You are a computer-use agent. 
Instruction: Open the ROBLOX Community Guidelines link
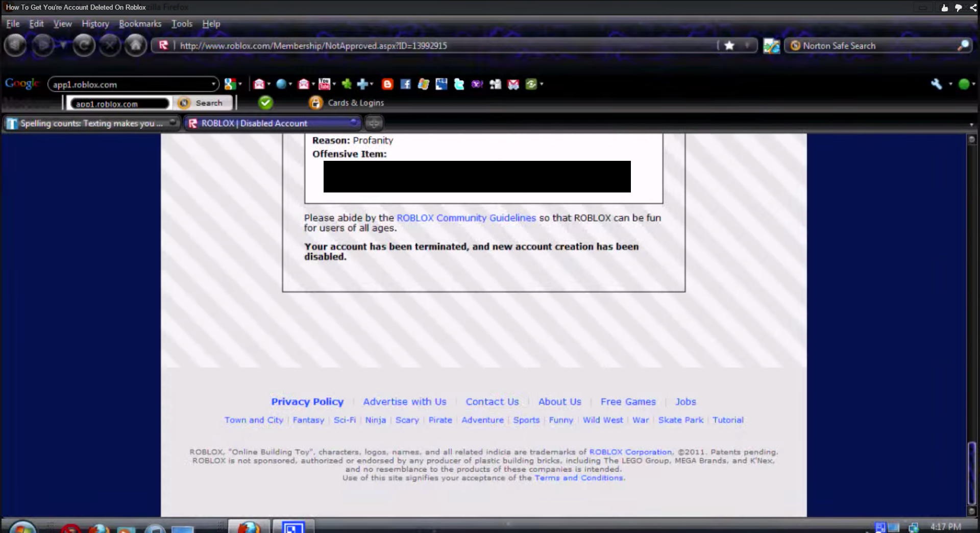pos(466,217)
